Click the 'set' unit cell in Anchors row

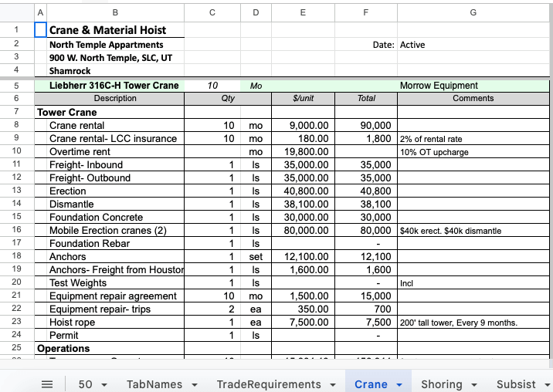coord(256,256)
